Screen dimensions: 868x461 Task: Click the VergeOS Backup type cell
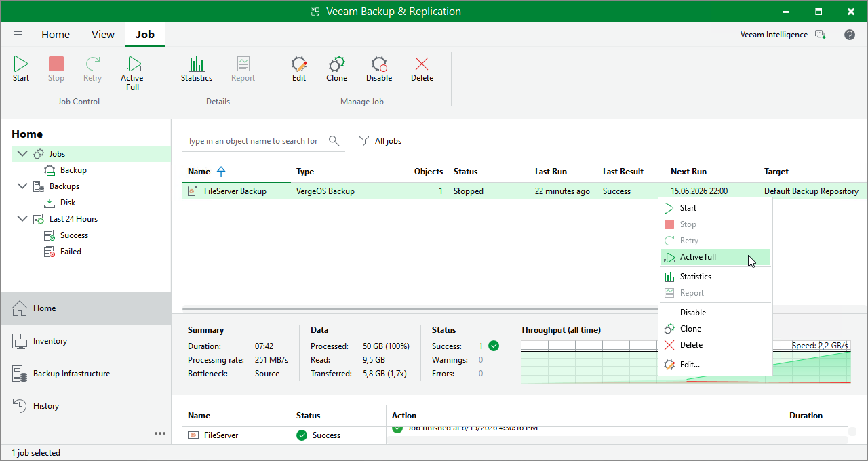[x=325, y=191]
